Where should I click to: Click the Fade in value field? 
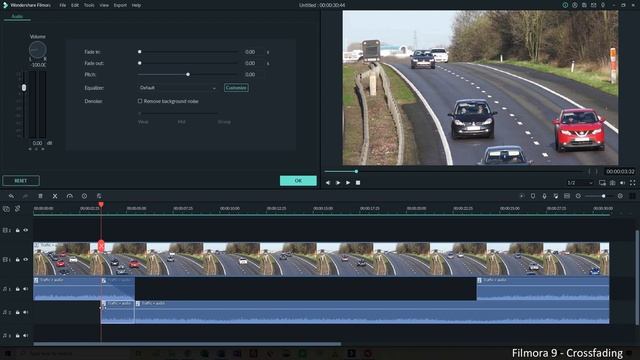250,52
